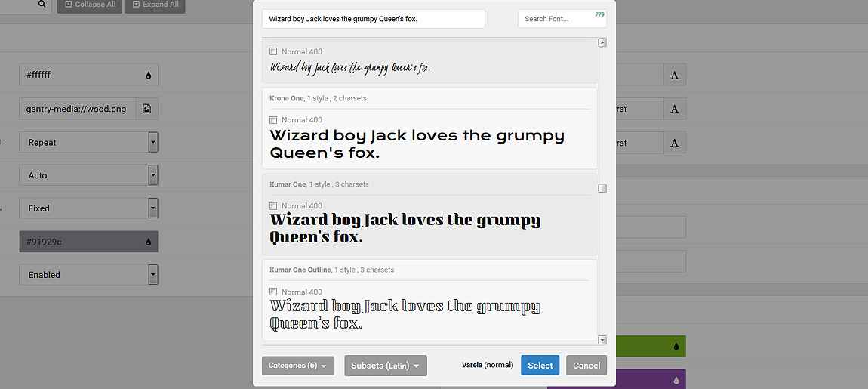
Task: Click Expand All button
Action: [155, 5]
